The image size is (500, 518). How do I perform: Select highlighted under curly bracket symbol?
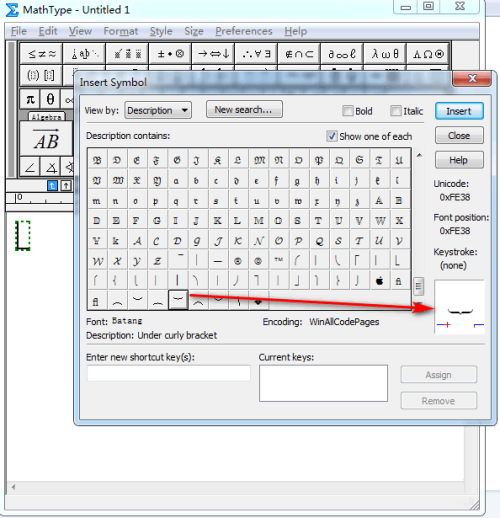(x=178, y=299)
